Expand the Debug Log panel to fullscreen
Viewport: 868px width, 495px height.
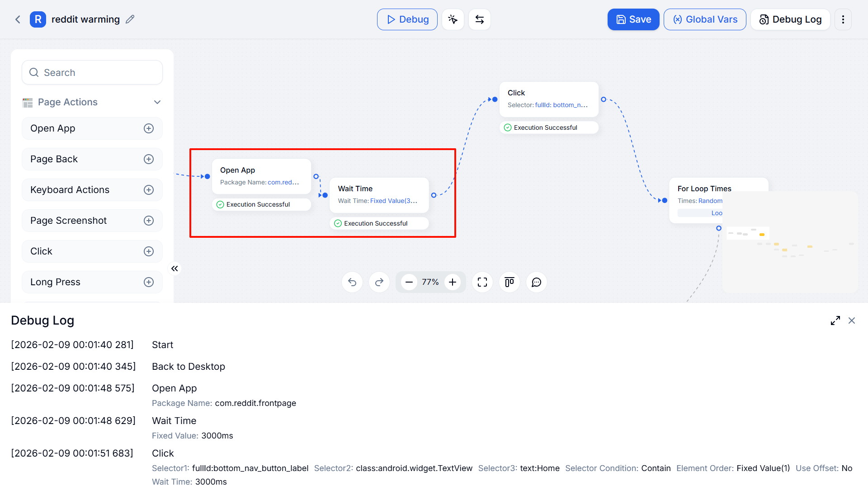(x=835, y=321)
